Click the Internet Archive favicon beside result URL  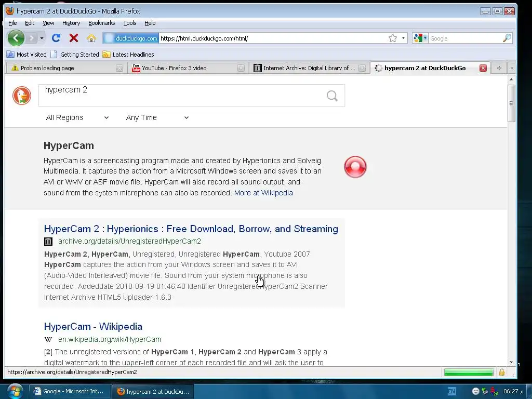[48, 242]
